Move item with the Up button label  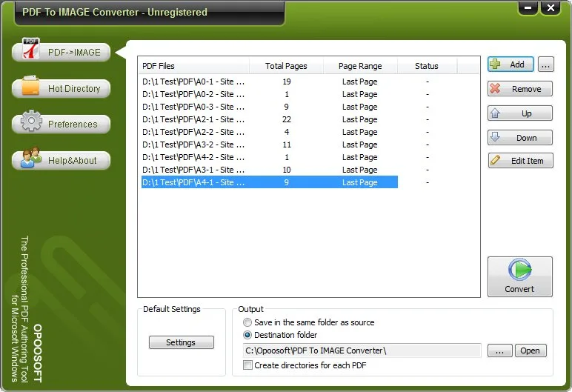[526, 113]
